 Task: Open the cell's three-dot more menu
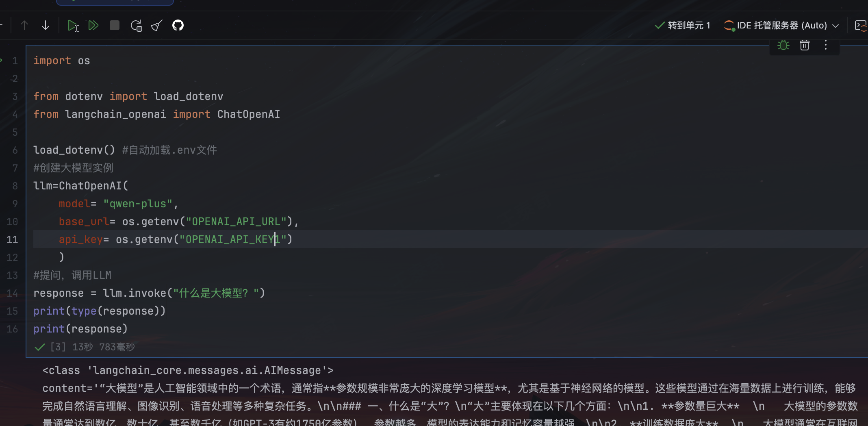click(826, 45)
